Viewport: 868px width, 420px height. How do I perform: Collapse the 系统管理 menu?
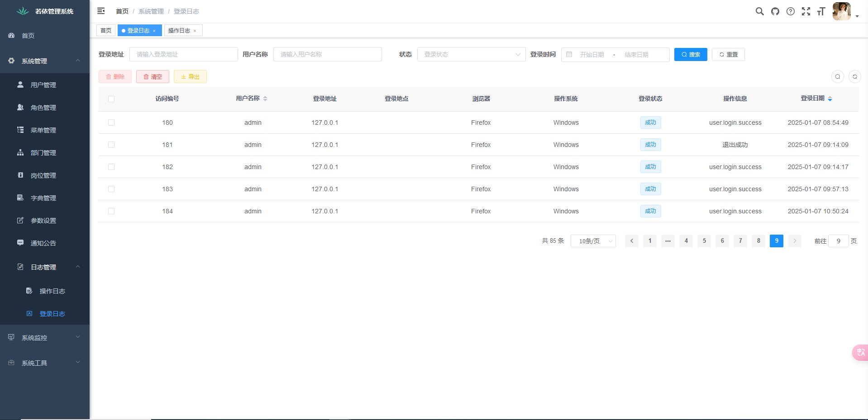click(x=45, y=61)
